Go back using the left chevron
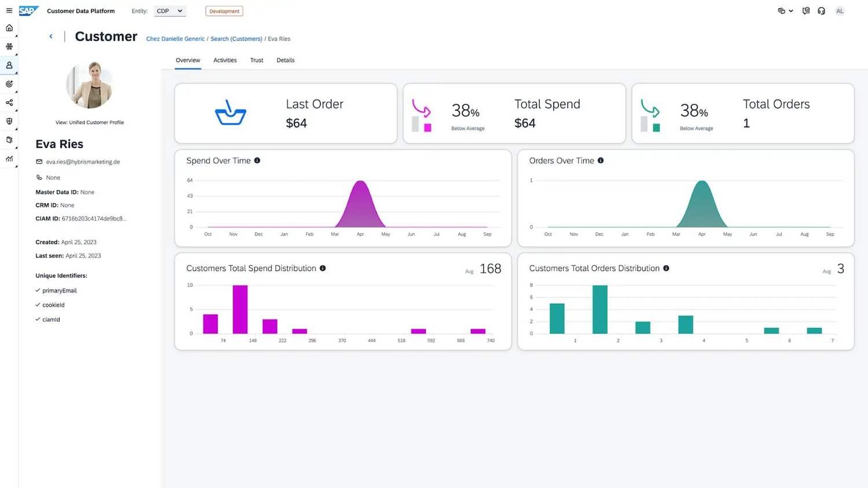This screenshot has height=488, width=868. click(x=51, y=36)
